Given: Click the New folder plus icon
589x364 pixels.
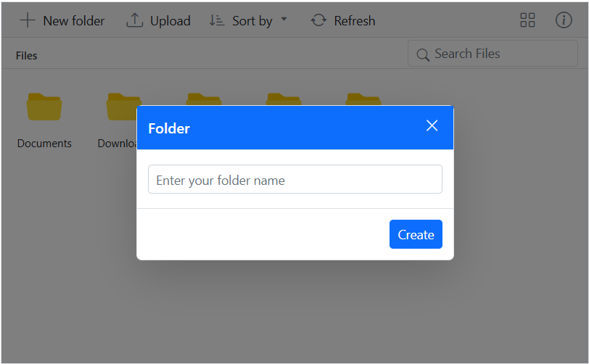Looking at the screenshot, I should 27,20.
